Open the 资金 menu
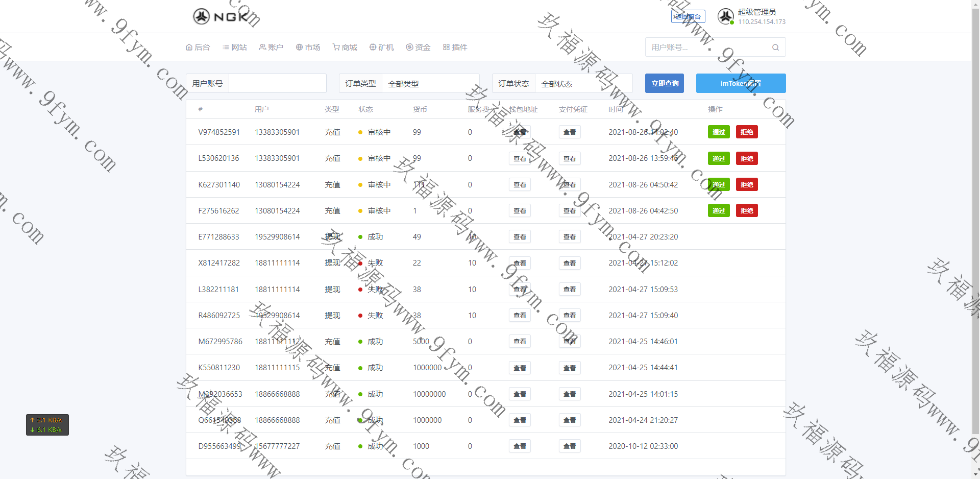Image resolution: width=980 pixels, height=479 pixels. coord(418,47)
